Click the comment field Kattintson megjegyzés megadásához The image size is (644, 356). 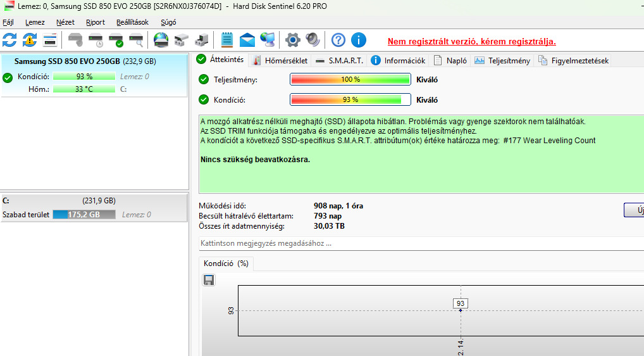click(421, 243)
